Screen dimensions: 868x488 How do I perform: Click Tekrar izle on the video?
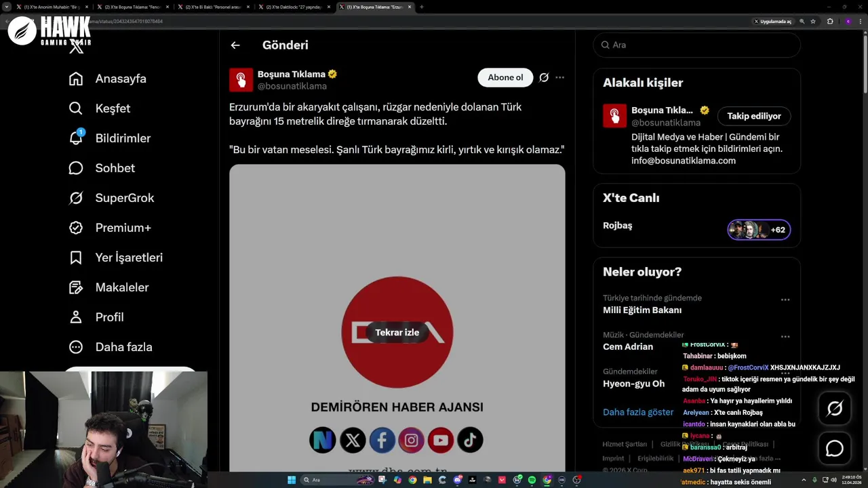(x=397, y=332)
